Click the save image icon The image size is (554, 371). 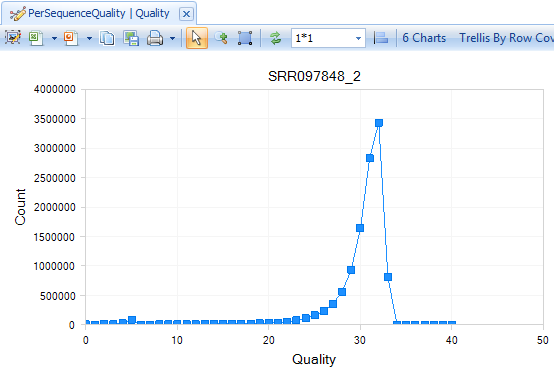[x=131, y=38]
